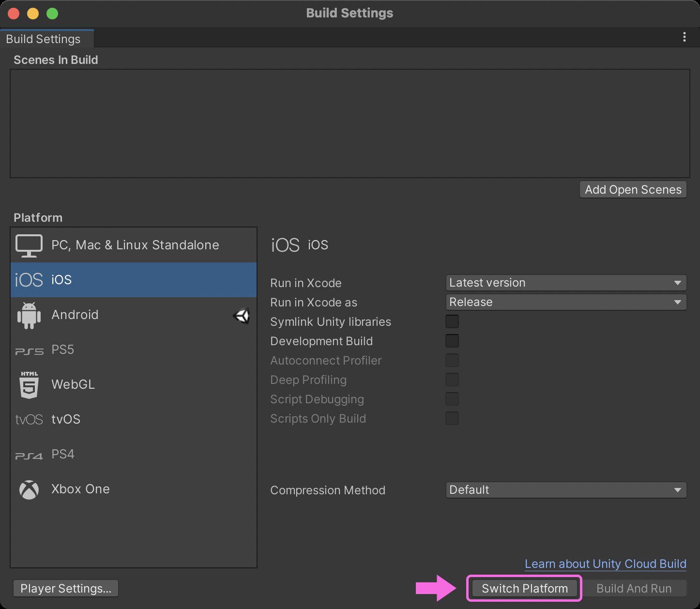Toggle Autoconnect Profiler checkbox
Image resolution: width=700 pixels, height=609 pixels.
tap(452, 360)
